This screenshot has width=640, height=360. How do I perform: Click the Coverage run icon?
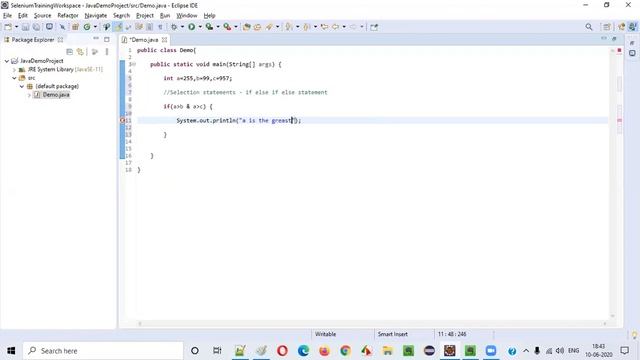(209, 27)
